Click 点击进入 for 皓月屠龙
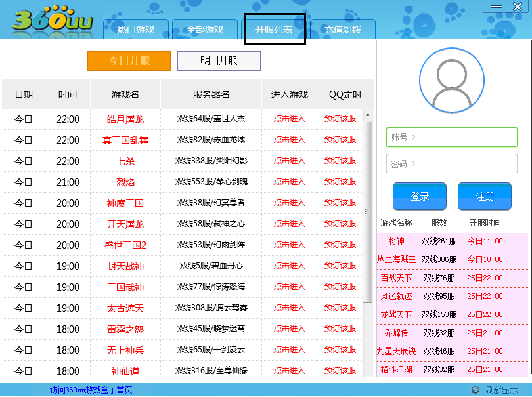532x397 pixels. pyautogui.click(x=290, y=119)
